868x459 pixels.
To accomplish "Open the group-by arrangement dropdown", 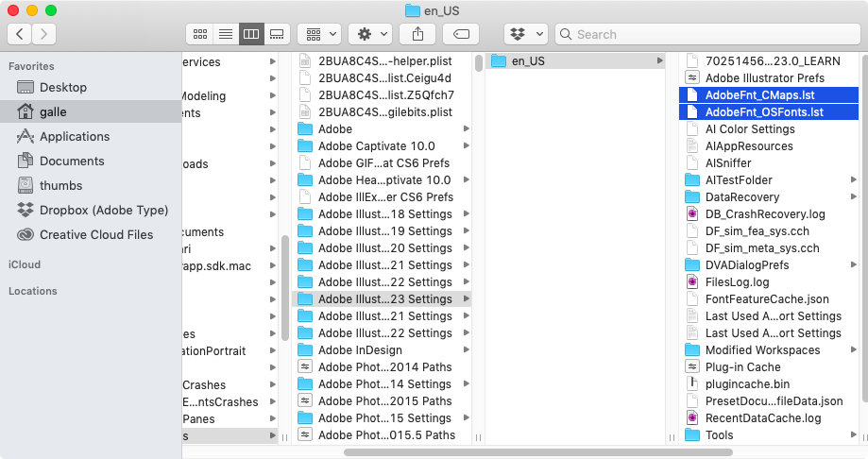I will click(319, 34).
